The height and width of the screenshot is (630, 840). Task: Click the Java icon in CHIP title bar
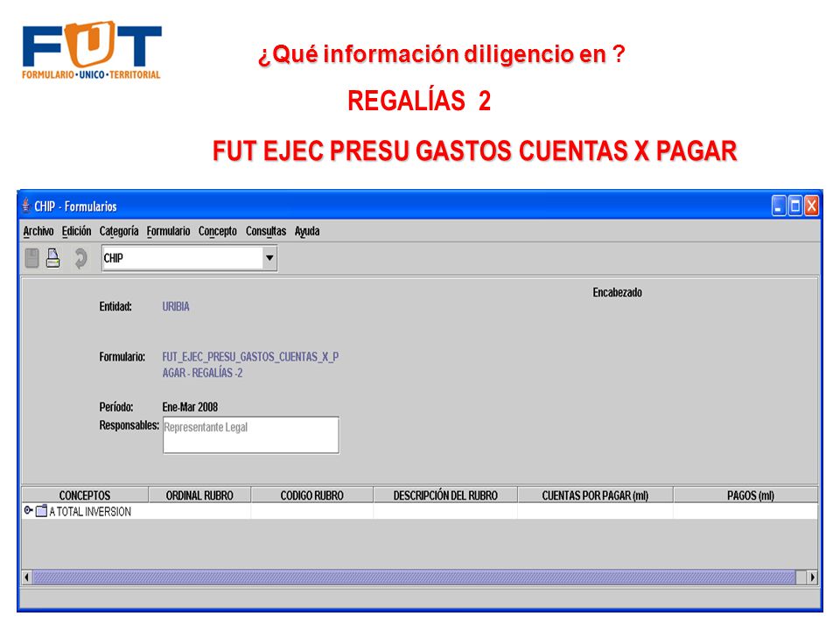pyautogui.click(x=25, y=206)
